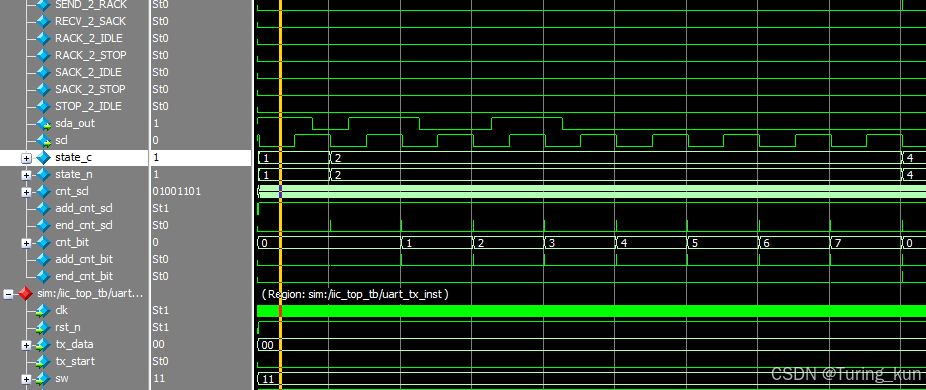926x390 pixels.
Task: Click the clk signal icon
Action: point(43,310)
